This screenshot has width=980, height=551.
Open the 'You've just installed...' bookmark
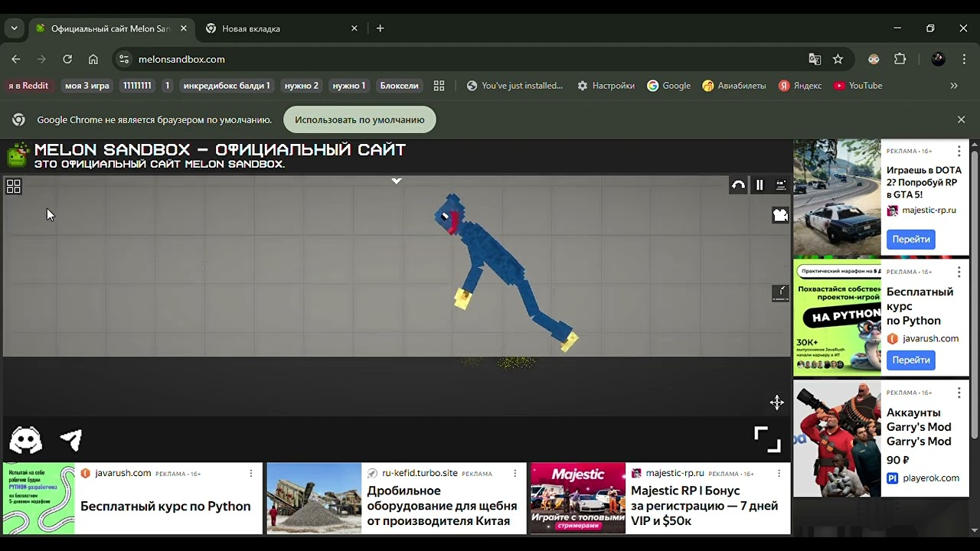coord(514,86)
